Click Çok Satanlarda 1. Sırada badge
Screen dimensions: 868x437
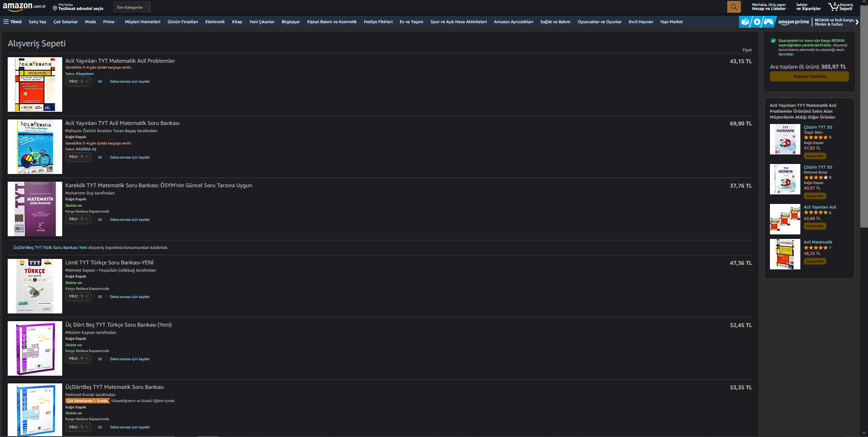point(87,401)
